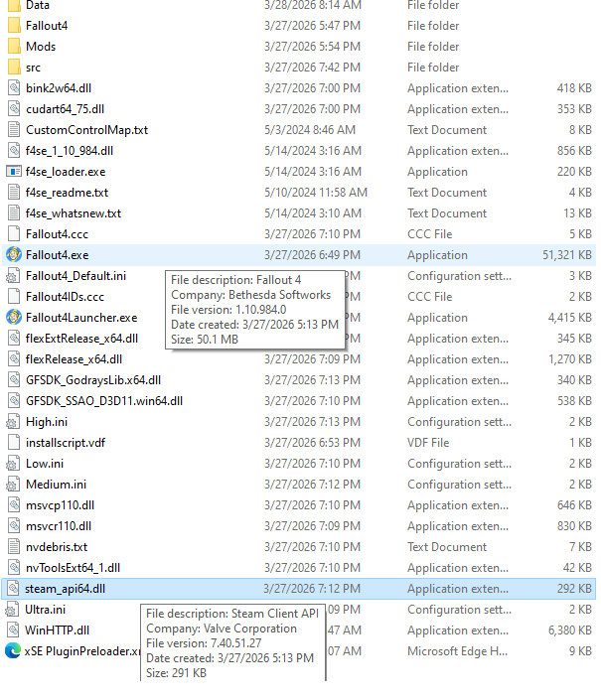
Task: Click the 1,270 KB size of flexRelease_x64.dll
Action: click(x=570, y=359)
